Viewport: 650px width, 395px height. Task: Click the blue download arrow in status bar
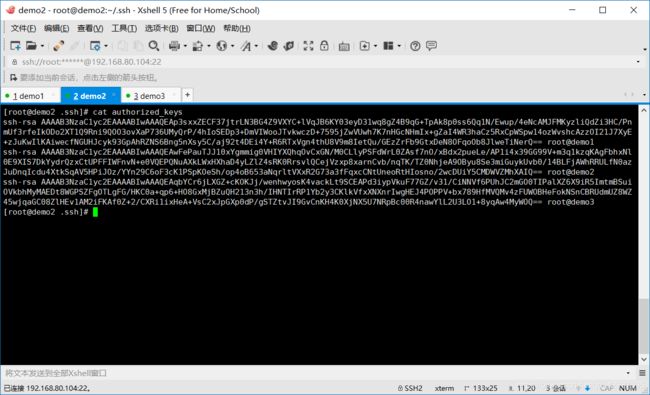[x=587, y=388]
